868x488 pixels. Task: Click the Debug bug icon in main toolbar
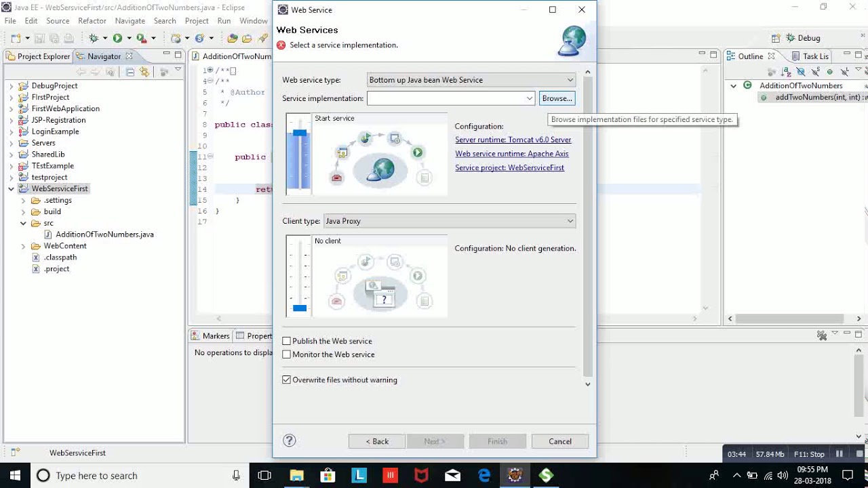(x=94, y=38)
